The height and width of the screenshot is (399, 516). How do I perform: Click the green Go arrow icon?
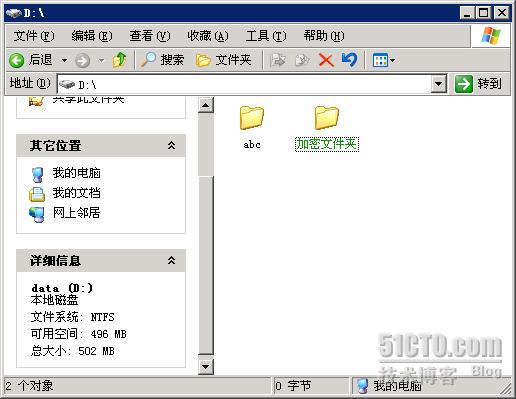[464, 84]
